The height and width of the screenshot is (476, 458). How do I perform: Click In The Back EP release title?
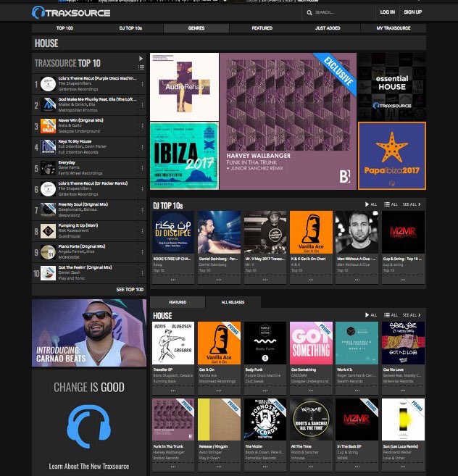click(x=349, y=446)
